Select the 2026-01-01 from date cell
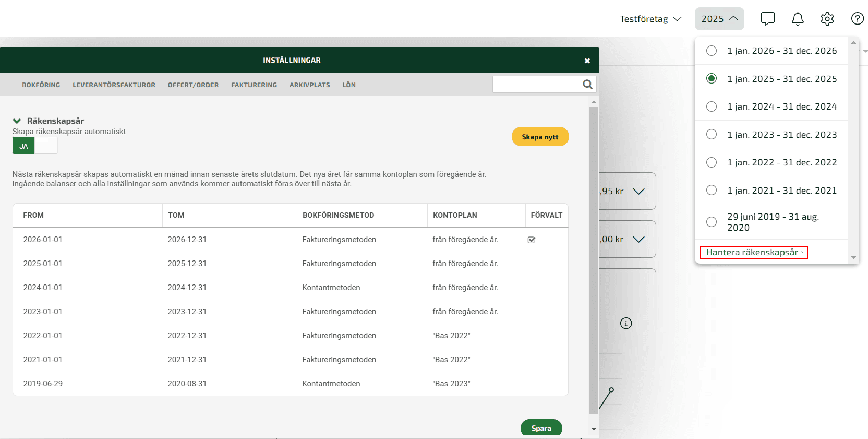The height and width of the screenshot is (439, 868). (x=43, y=240)
